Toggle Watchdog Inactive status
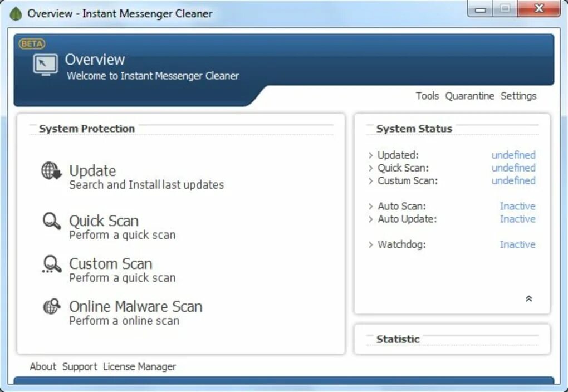Screen dimensions: 568x392 click(518, 244)
